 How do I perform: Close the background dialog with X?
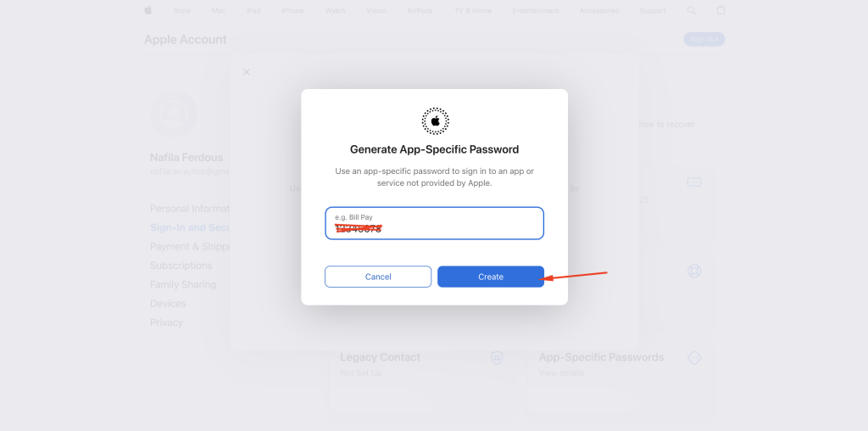(x=247, y=72)
